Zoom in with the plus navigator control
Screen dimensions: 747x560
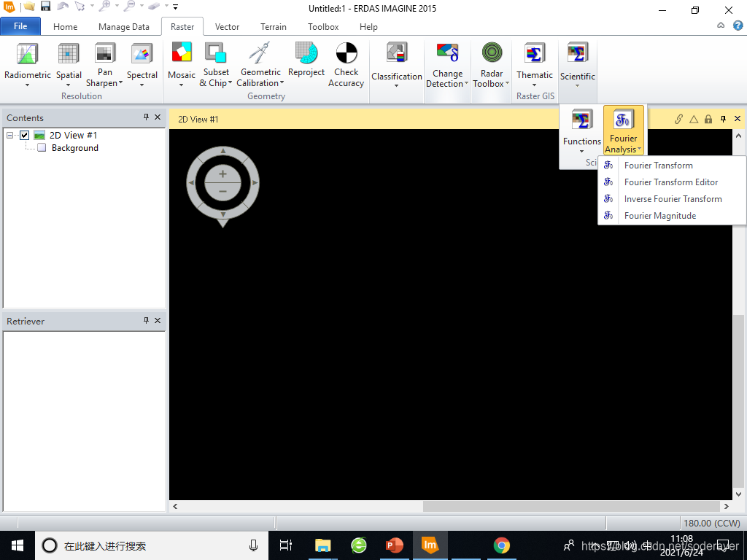coord(222,174)
